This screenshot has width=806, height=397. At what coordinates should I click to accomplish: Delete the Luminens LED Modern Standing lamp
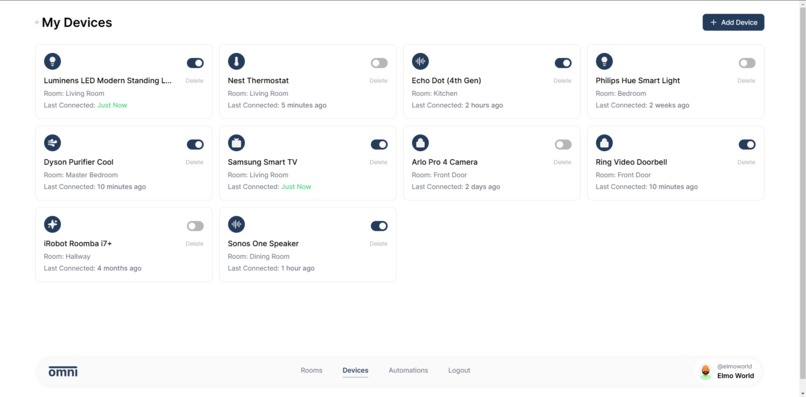[194, 81]
